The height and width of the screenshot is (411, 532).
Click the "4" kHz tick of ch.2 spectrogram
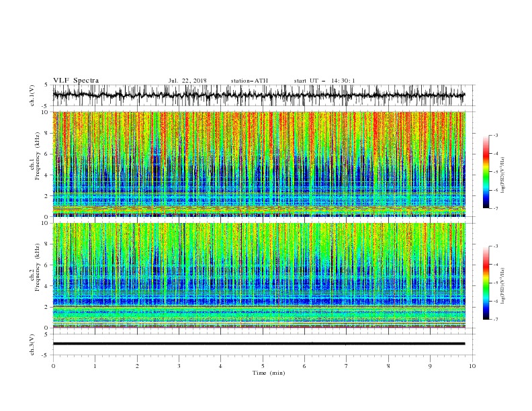(47, 286)
